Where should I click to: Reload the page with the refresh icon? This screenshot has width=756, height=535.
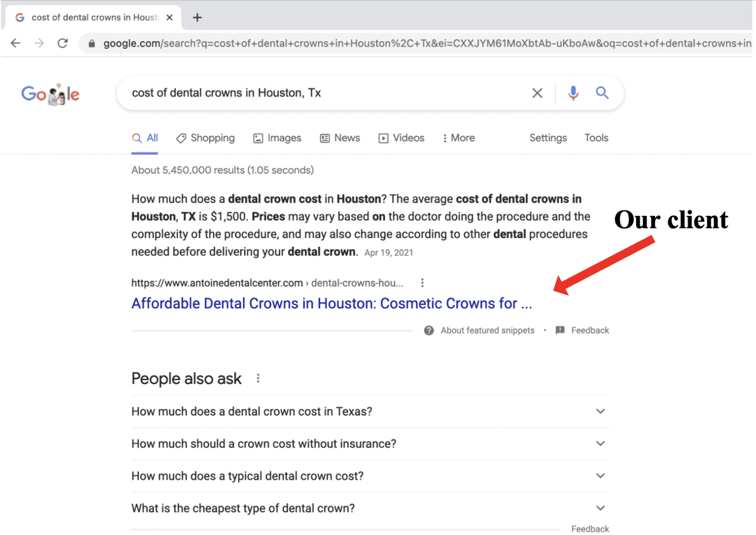[x=63, y=43]
